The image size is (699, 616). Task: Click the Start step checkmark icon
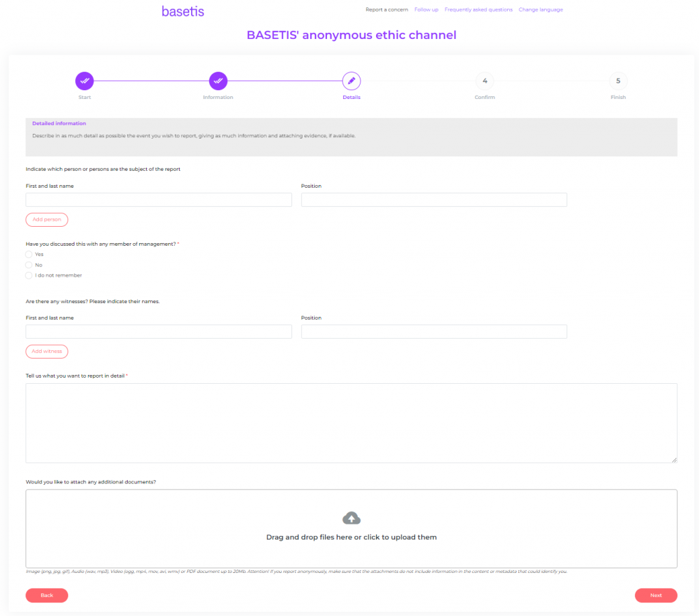85,81
